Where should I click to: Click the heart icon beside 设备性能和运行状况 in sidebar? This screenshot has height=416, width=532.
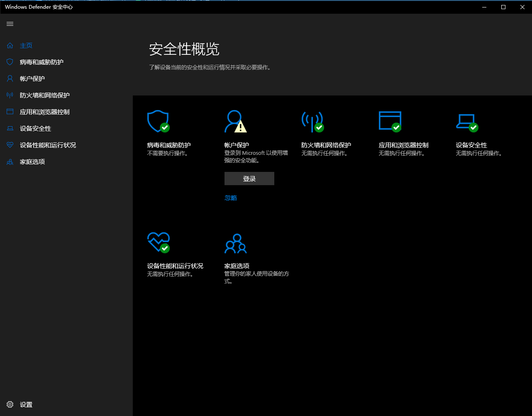10,145
